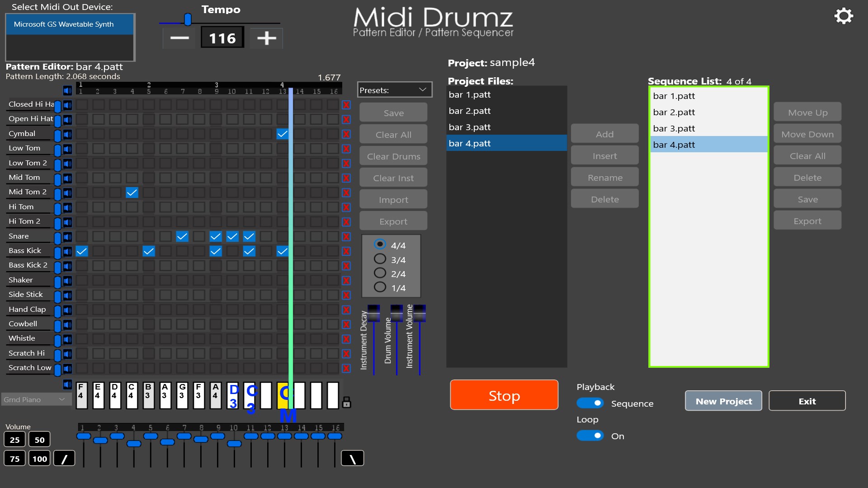Uncheck the Cymbal step 13 checkbox
The width and height of the screenshot is (868, 488).
282,134
